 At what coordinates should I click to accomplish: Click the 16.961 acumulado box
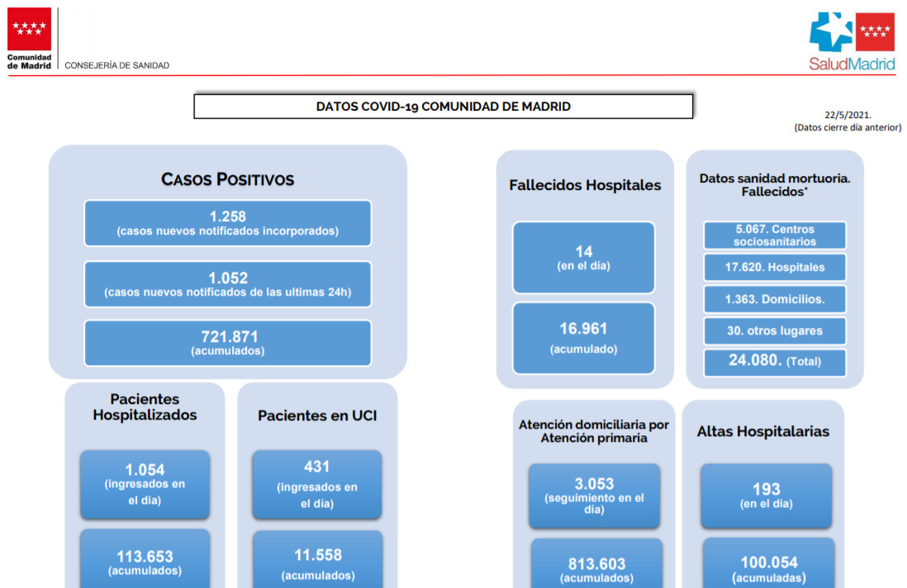(584, 338)
